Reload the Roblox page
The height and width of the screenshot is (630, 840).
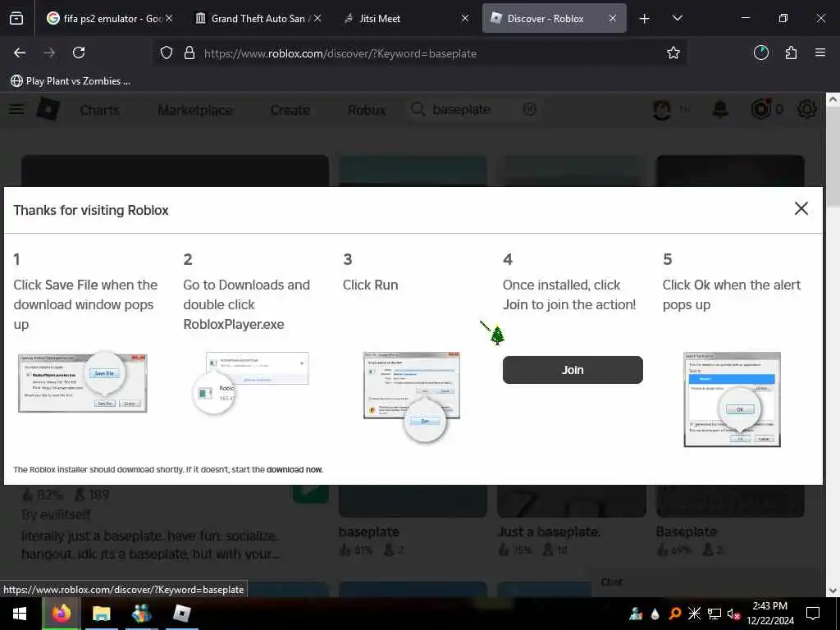pos(79,52)
